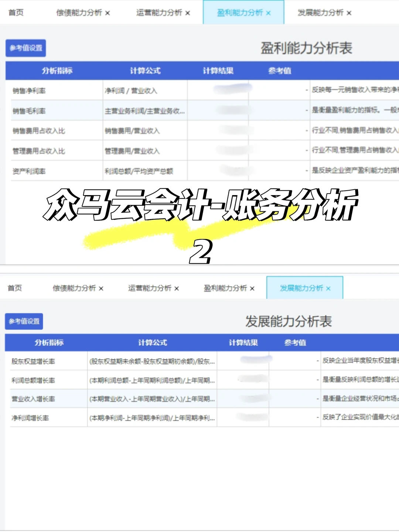Click 计算结果 column header in 盈利能力分析表

point(218,71)
